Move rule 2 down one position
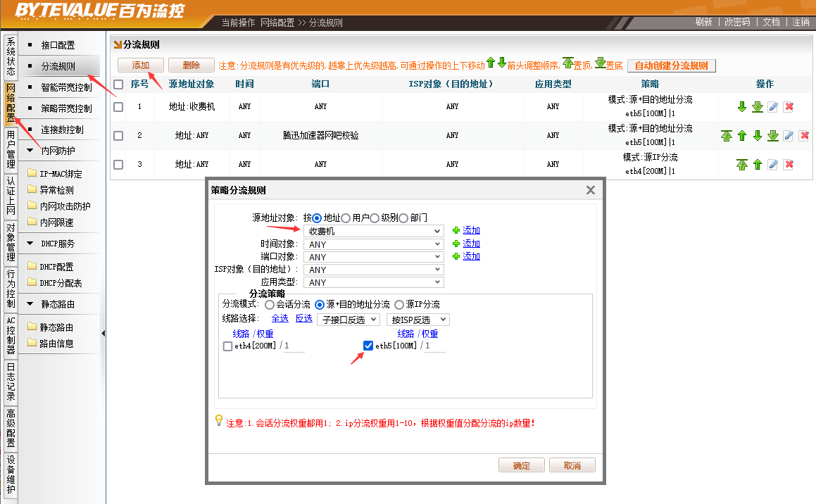 point(758,136)
